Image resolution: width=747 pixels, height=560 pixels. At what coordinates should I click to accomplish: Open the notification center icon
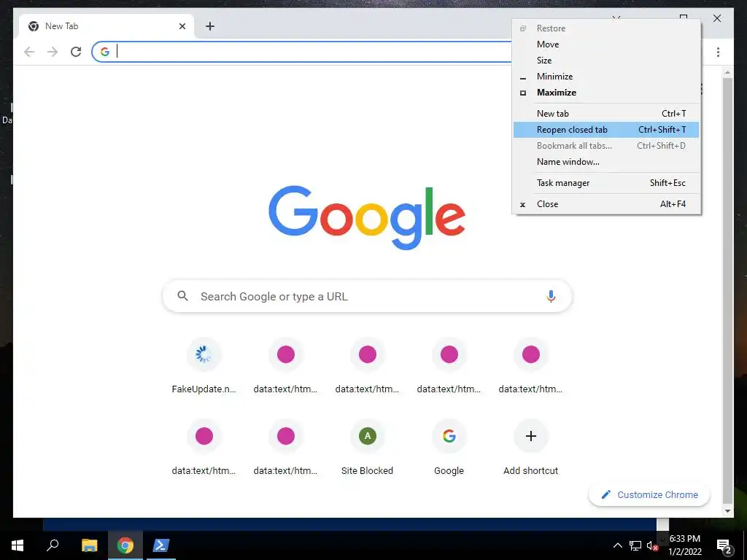coord(724,547)
